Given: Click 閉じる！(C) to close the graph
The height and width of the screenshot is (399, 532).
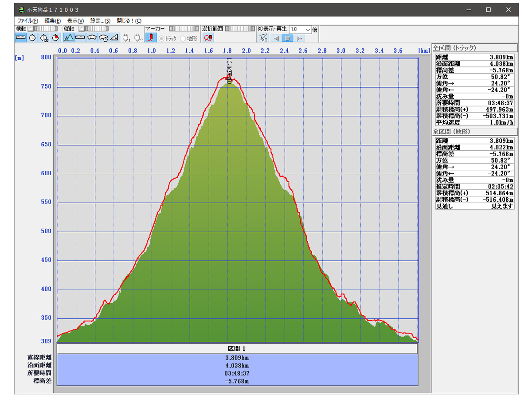Looking at the screenshot, I should 129,21.
